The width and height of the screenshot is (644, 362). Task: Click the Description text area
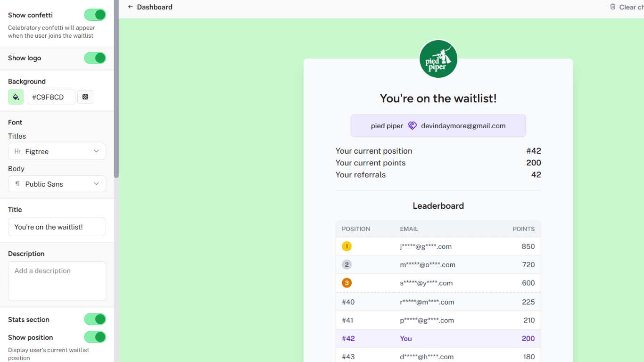[57, 281]
